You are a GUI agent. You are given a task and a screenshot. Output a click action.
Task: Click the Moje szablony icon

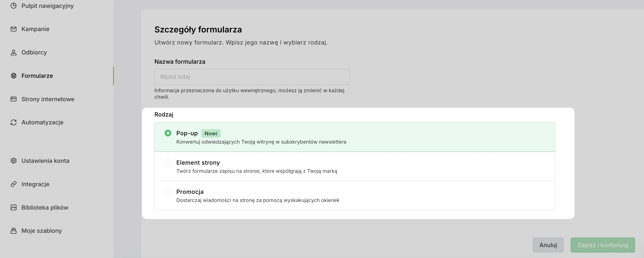13,230
